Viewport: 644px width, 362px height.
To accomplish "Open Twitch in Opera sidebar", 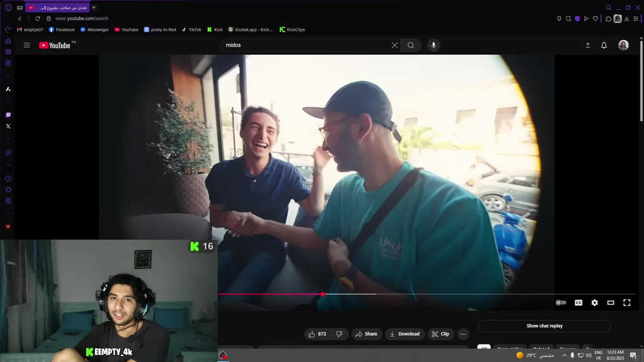I will tap(8, 115).
